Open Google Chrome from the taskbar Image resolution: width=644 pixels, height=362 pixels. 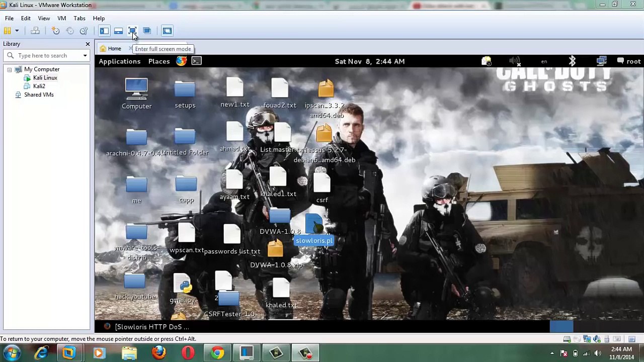click(x=217, y=353)
